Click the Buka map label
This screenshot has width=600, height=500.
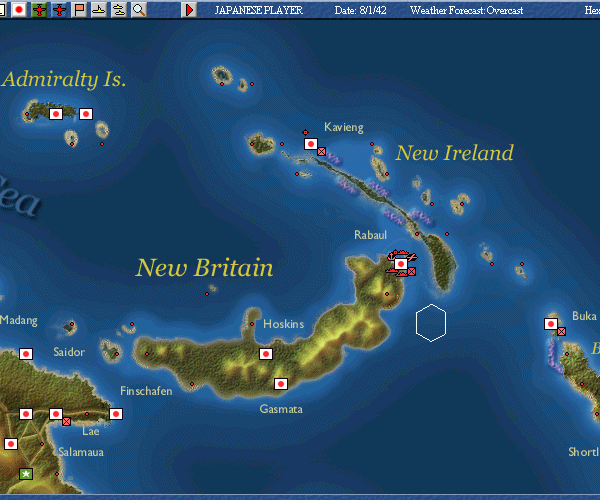584,316
